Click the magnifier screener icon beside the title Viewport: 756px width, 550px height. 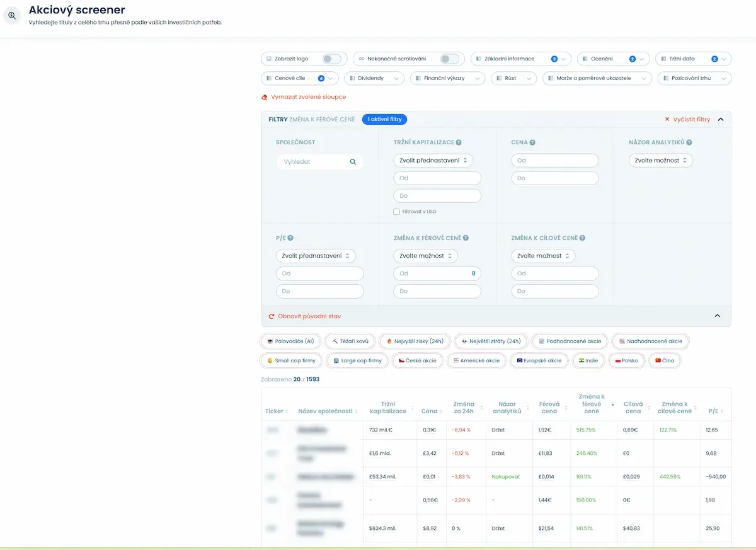click(12, 16)
